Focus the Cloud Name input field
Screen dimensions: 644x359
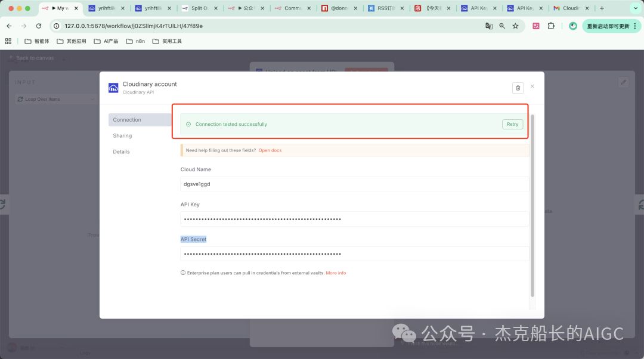tap(354, 184)
